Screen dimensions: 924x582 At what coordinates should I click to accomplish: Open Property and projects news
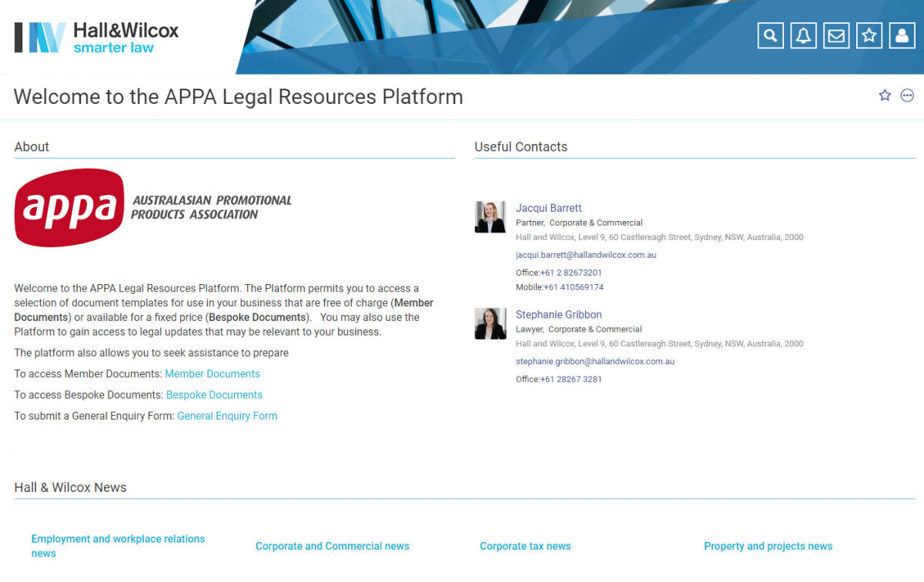tap(768, 546)
